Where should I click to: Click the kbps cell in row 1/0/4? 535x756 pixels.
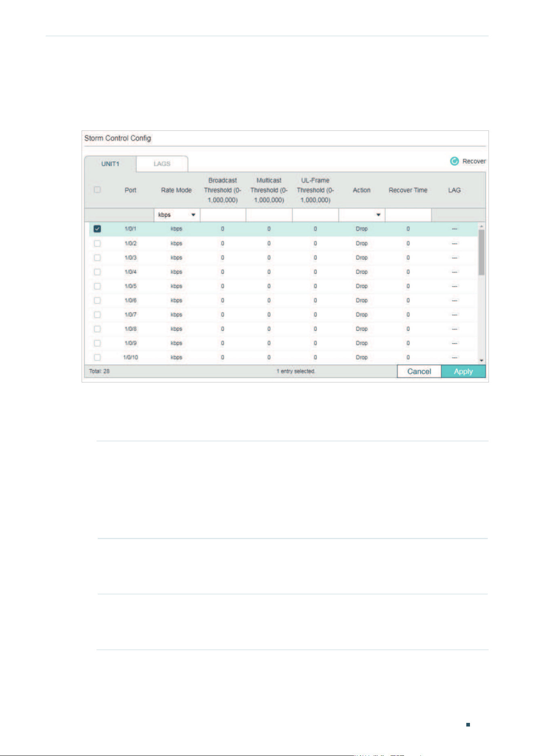pyautogui.click(x=177, y=272)
